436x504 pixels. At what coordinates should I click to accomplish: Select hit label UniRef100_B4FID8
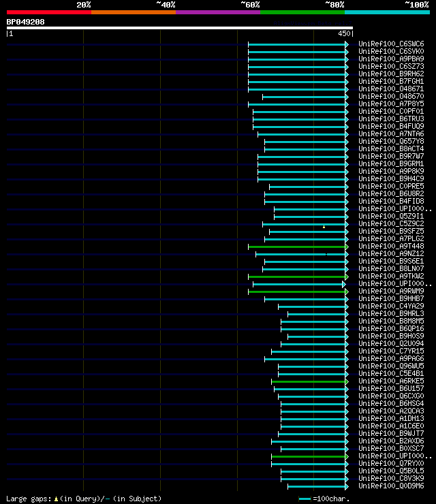[391, 201]
